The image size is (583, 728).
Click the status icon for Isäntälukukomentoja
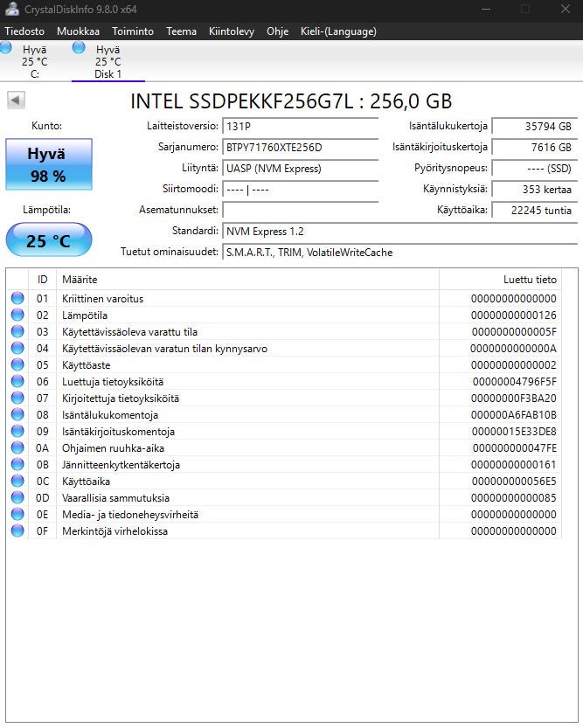pos(17,414)
